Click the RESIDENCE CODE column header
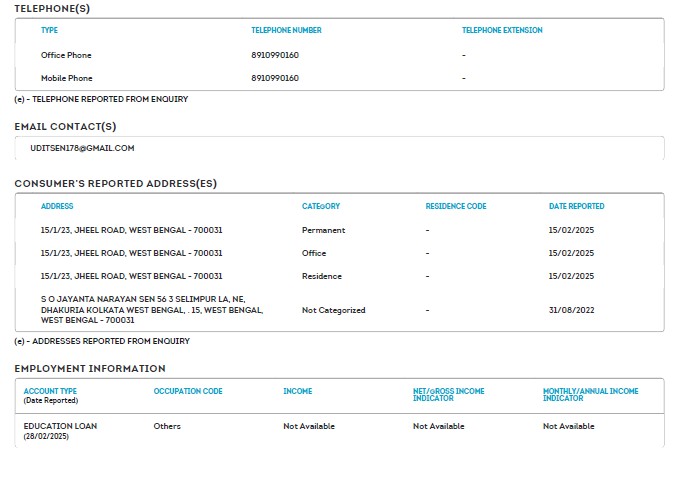The image size is (680, 498). point(456,207)
